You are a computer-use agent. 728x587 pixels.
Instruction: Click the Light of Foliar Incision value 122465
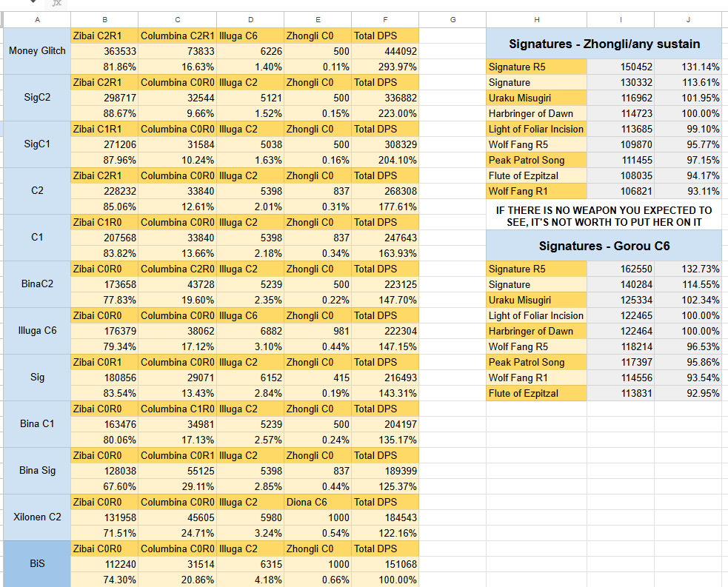point(621,315)
